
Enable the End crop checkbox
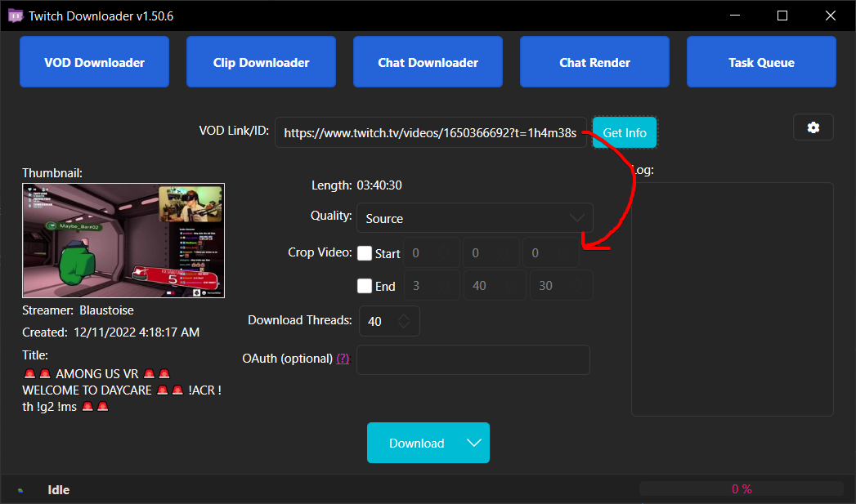tap(364, 286)
